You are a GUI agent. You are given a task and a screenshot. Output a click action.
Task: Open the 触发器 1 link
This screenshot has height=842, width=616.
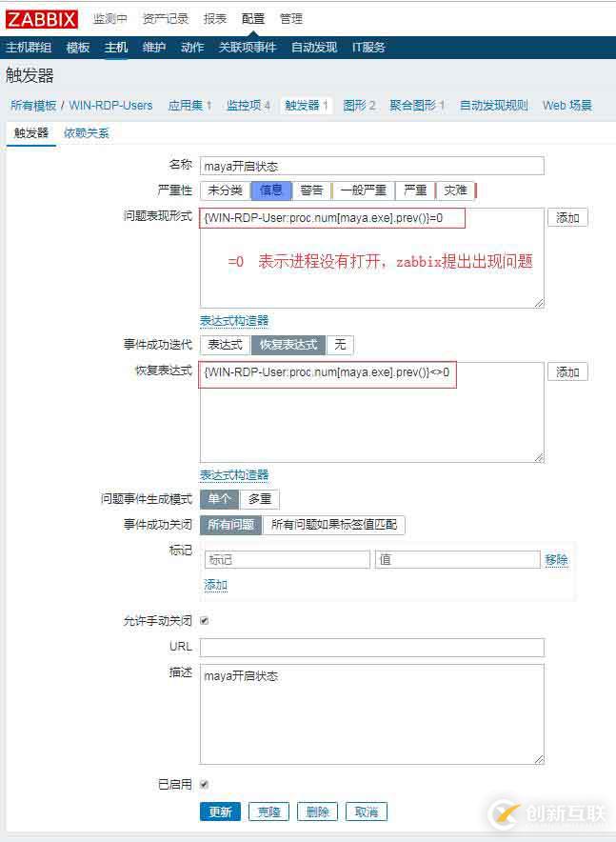tap(307, 105)
